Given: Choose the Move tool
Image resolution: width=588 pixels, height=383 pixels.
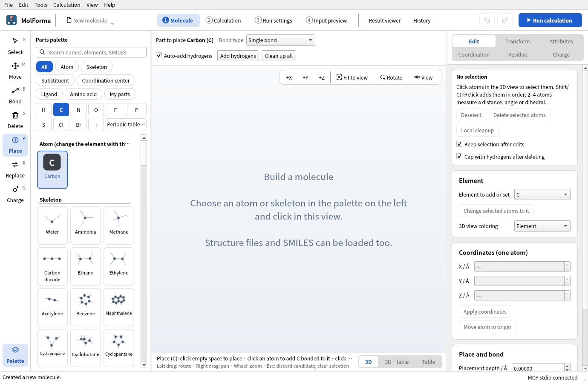Looking at the screenshot, I should (x=15, y=71).
